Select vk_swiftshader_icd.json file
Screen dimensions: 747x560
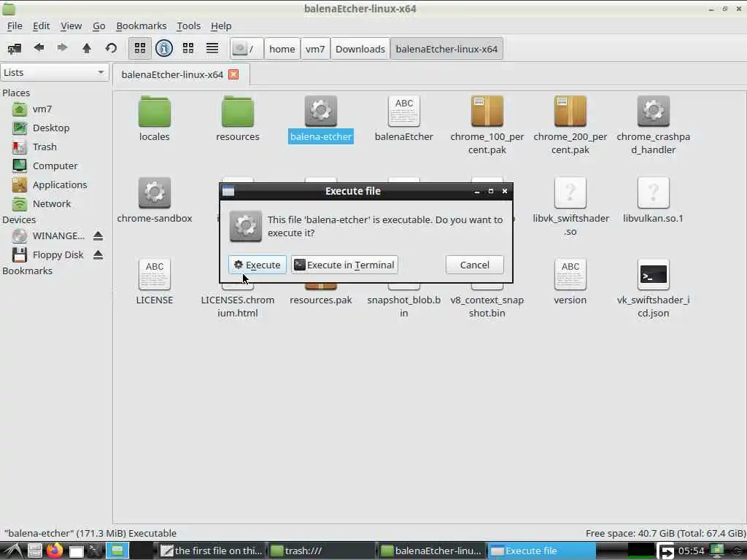(x=653, y=289)
